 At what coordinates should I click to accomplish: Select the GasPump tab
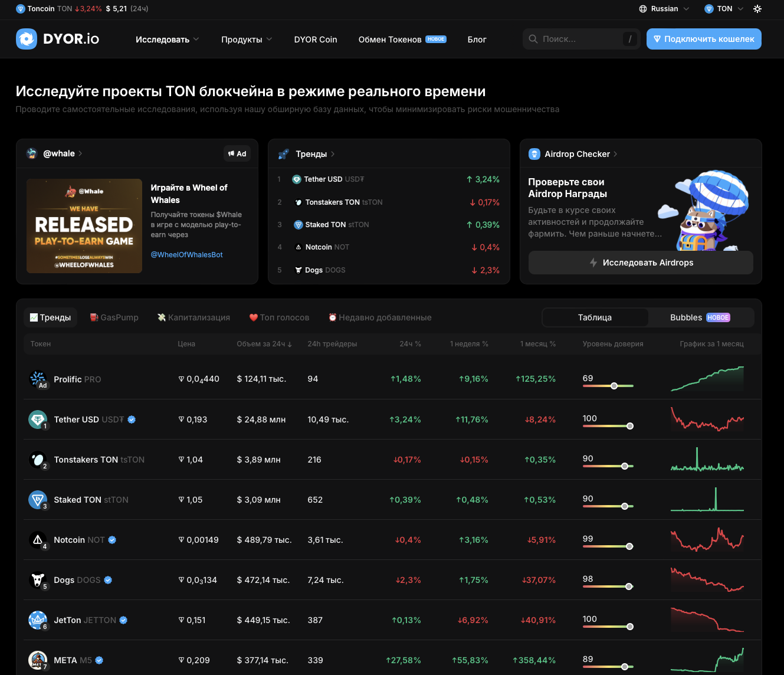[x=114, y=317]
